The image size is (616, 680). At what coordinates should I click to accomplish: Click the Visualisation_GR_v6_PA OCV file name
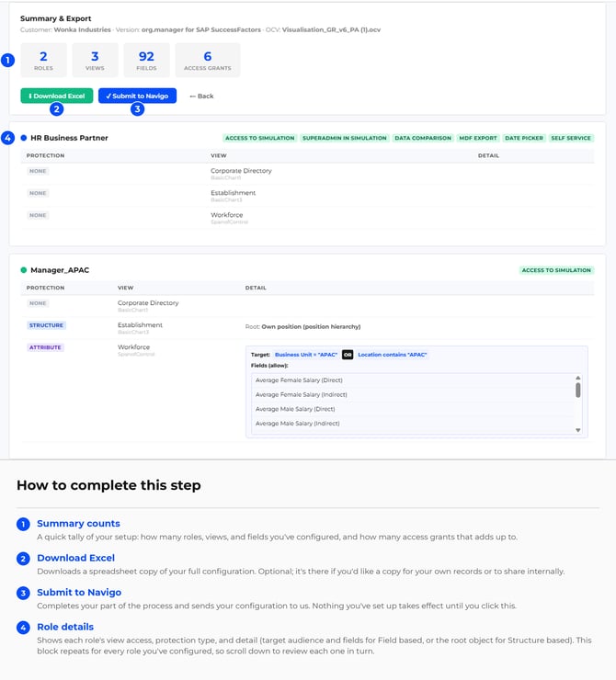click(331, 30)
